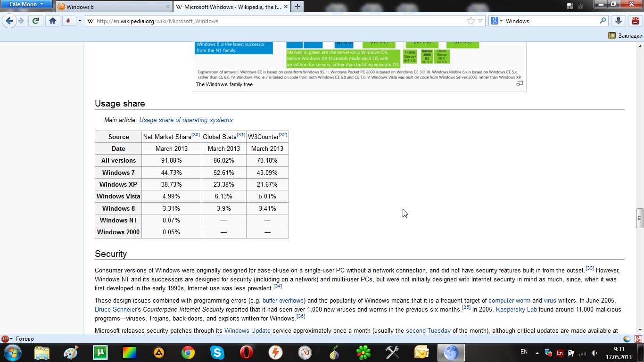
Task: Follow the Windows Update link
Action: tap(248, 331)
